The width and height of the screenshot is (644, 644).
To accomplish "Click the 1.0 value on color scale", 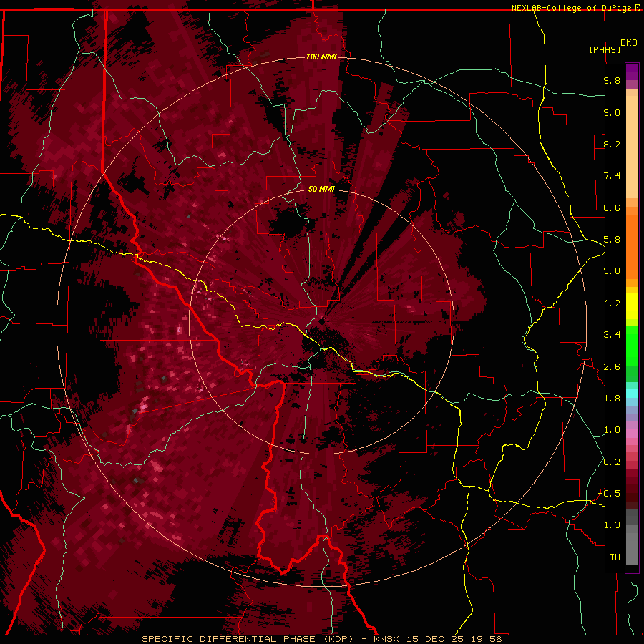I will pos(612,430).
